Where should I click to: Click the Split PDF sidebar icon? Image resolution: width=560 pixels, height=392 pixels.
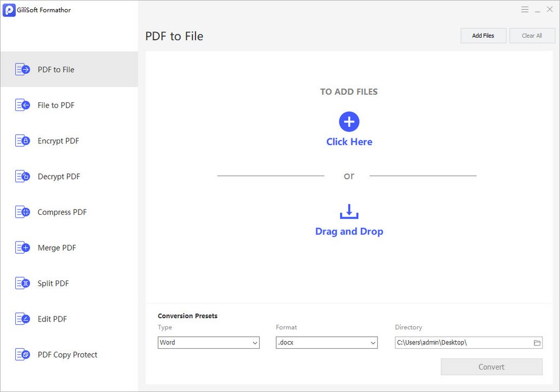pos(22,283)
